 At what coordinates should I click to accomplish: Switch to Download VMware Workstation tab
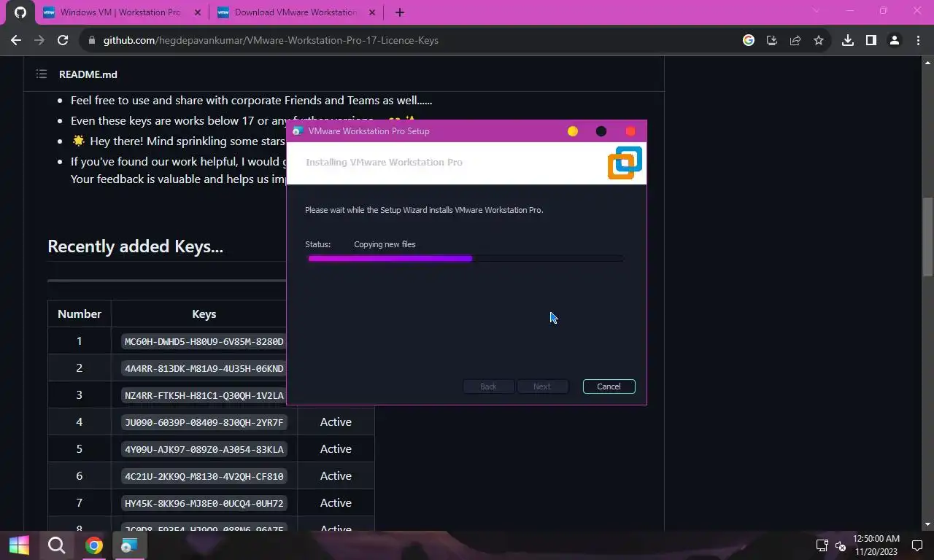coord(296,12)
